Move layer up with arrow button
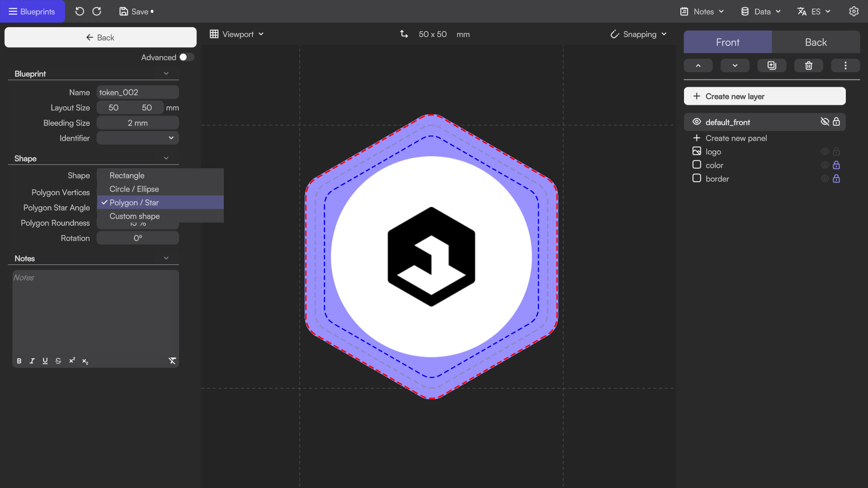 tap(698, 66)
